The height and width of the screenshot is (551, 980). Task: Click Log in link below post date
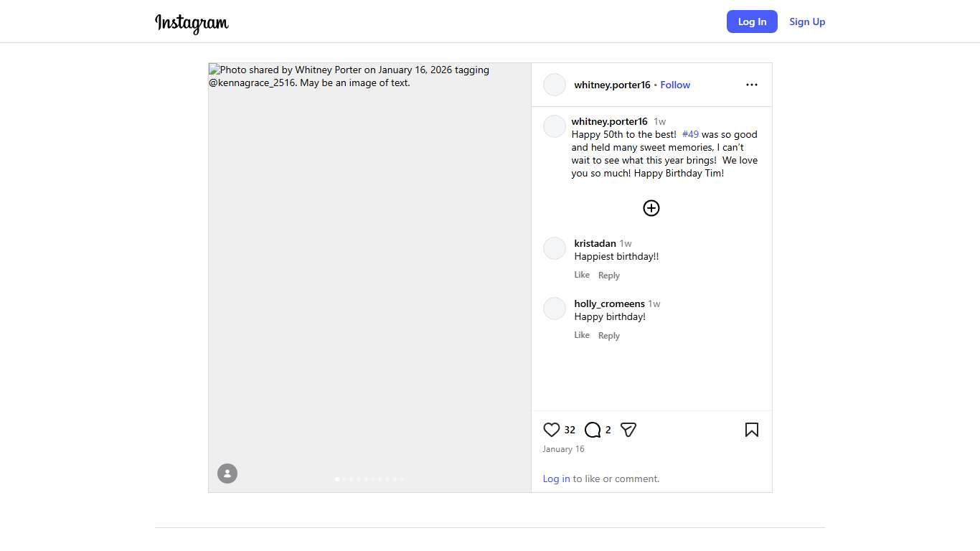pos(556,479)
